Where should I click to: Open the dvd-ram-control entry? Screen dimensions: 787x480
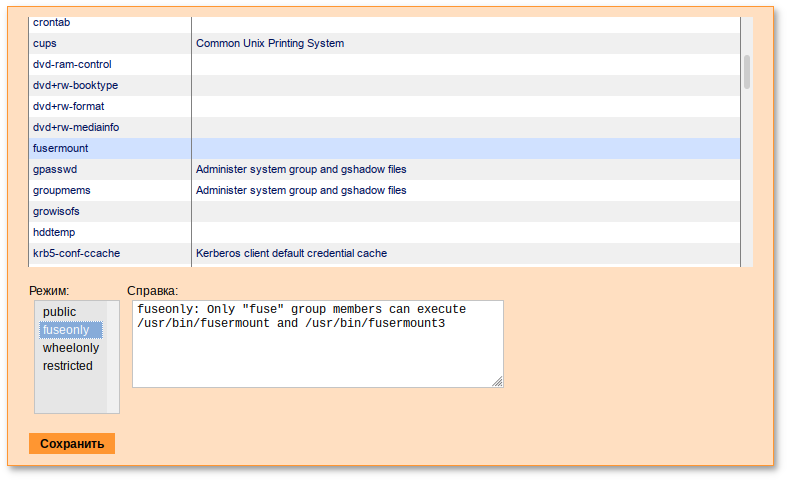(72, 64)
